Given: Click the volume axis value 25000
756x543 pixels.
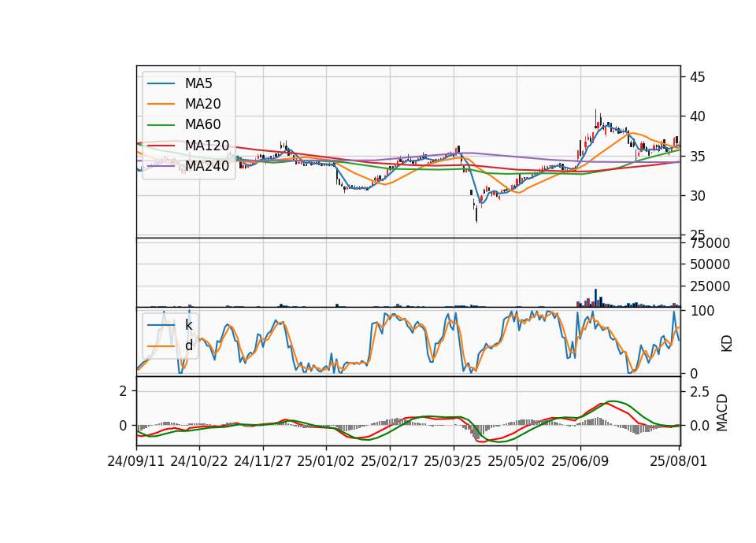Looking at the screenshot, I should click(710, 286).
